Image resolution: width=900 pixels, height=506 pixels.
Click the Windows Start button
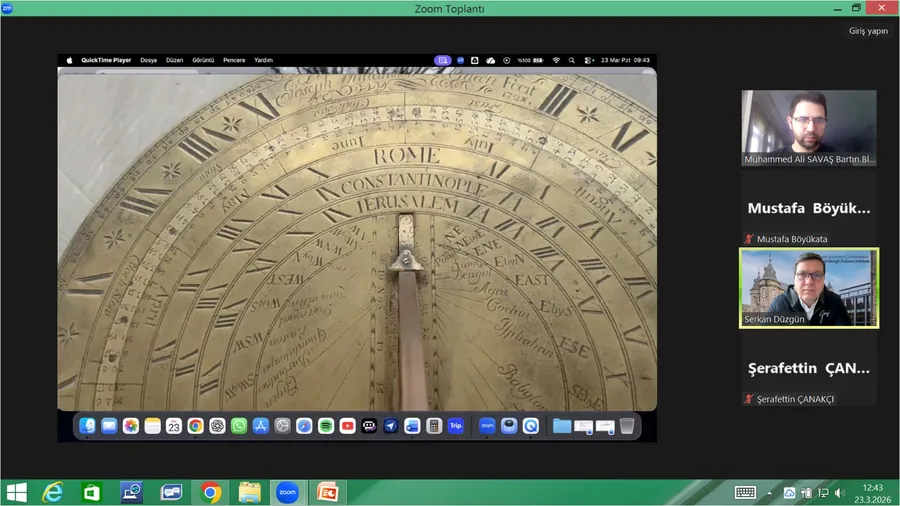click(16, 492)
